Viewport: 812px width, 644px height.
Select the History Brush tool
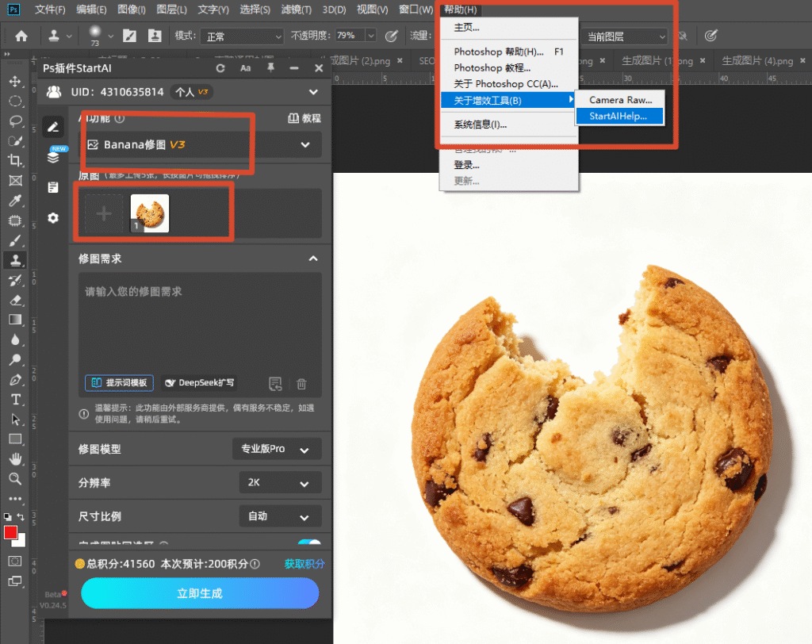click(x=15, y=280)
